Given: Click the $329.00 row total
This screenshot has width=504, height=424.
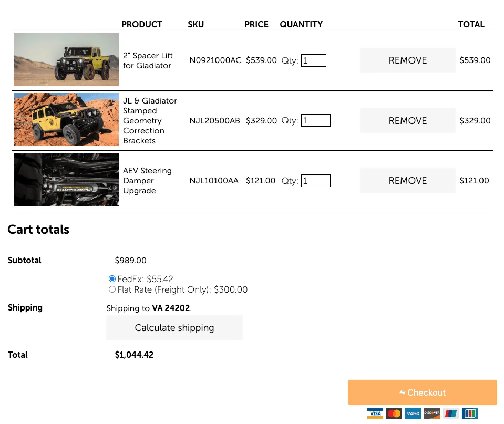Looking at the screenshot, I should tap(475, 120).
